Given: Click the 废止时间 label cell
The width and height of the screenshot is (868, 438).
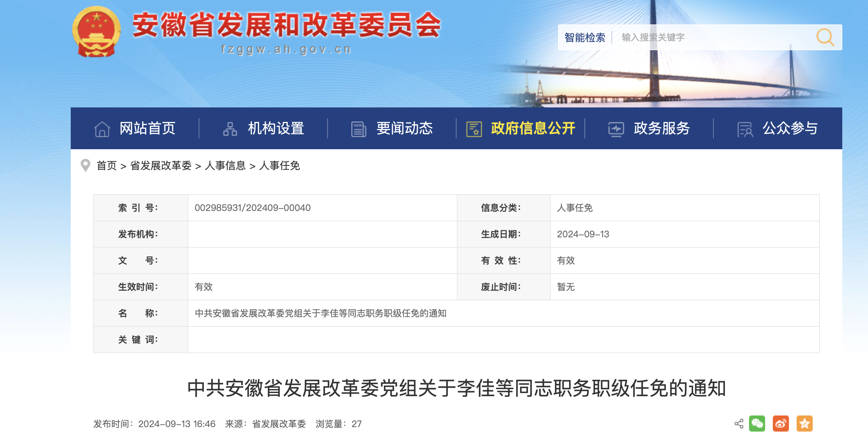Looking at the screenshot, I should [x=503, y=287].
